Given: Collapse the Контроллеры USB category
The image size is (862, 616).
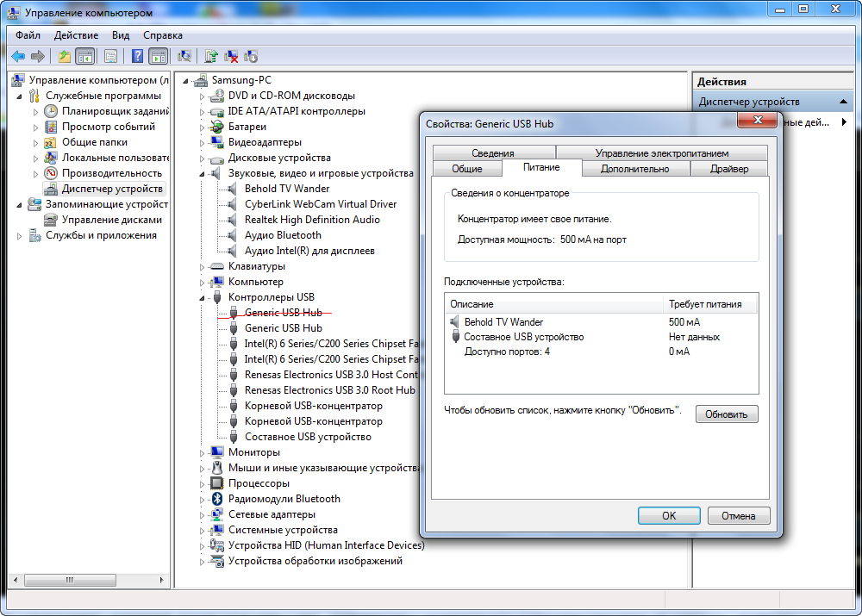Looking at the screenshot, I should 203,298.
